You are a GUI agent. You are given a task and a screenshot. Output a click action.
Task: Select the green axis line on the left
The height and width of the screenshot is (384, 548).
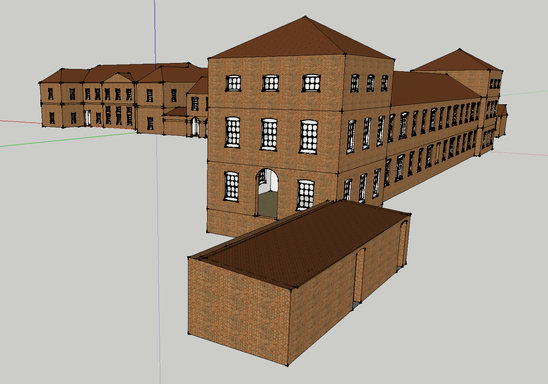point(68,139)
